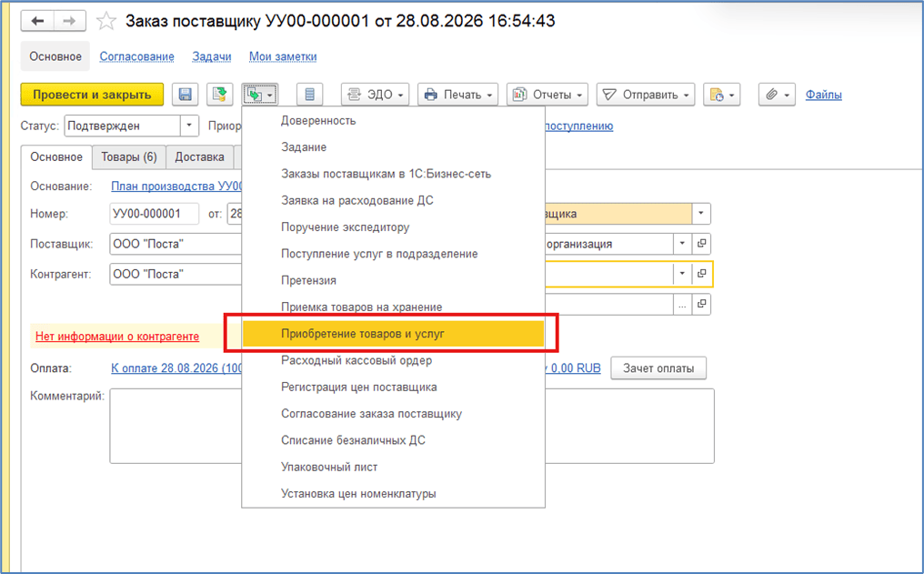Open the Отчеты dropdown

coord(547,95)
